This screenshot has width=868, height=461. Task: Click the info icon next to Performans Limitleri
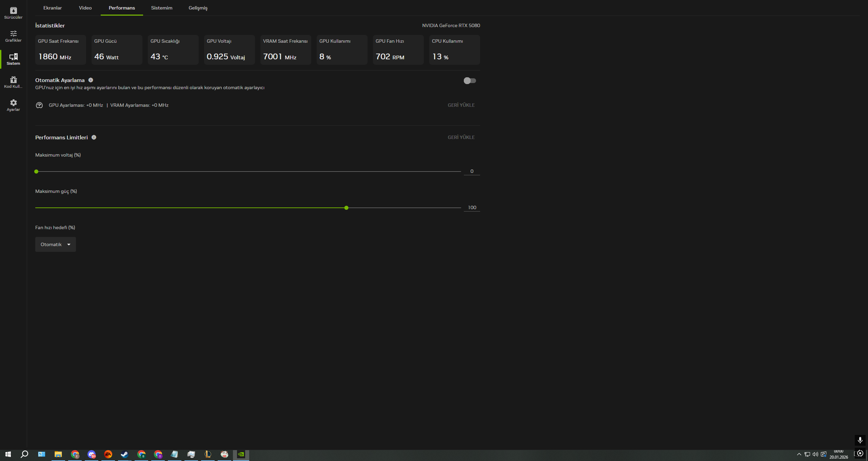click(x=94, y=137)
